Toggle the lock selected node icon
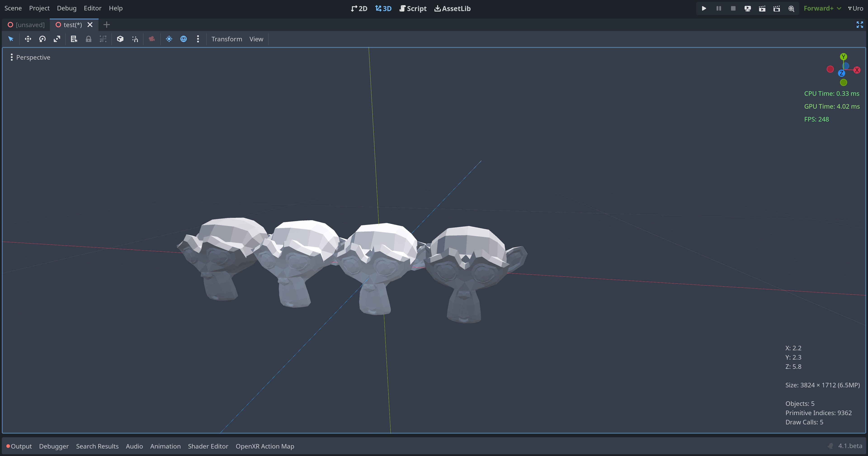This screenshot has height=456, width=868. tap(88, 39)
